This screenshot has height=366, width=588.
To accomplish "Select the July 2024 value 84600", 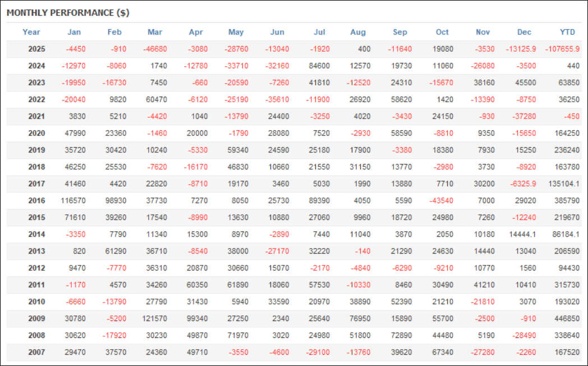I will point(319,66).
